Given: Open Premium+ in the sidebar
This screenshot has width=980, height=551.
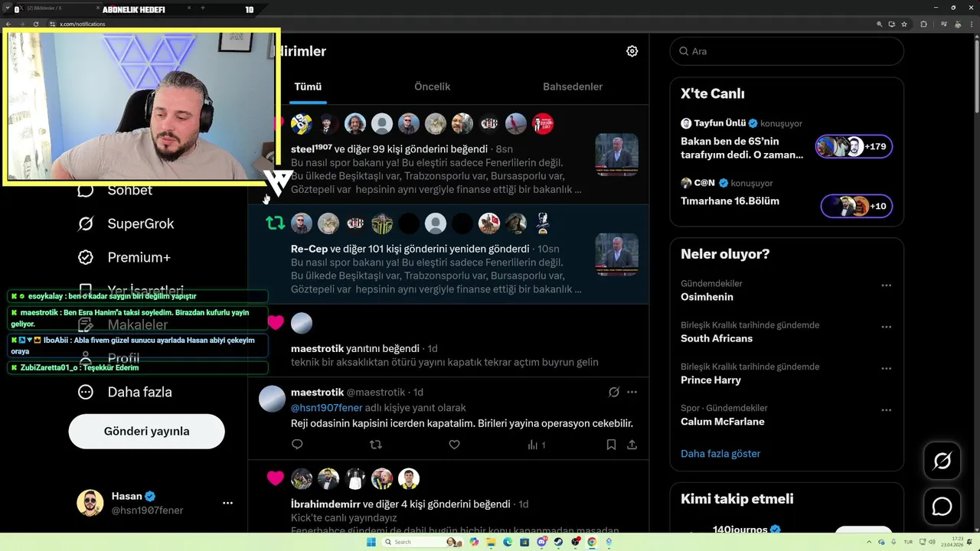Looking at the screenshot, I should 124,257.
